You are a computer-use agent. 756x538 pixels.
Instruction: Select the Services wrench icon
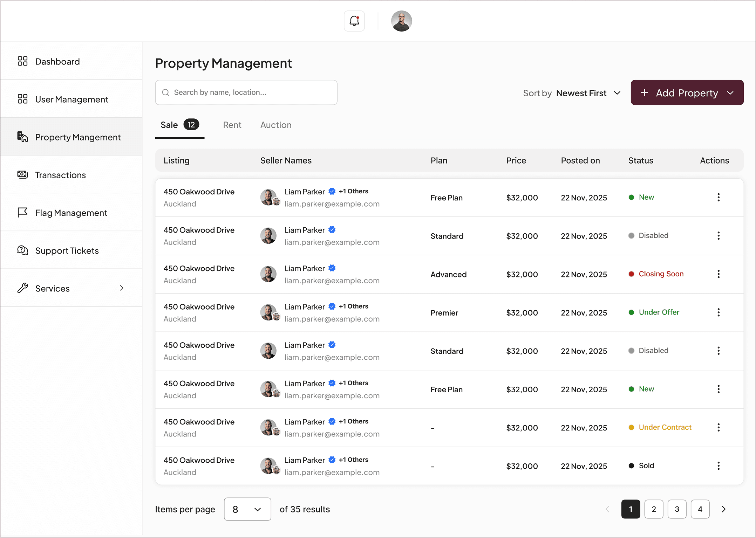coord(22,288)
